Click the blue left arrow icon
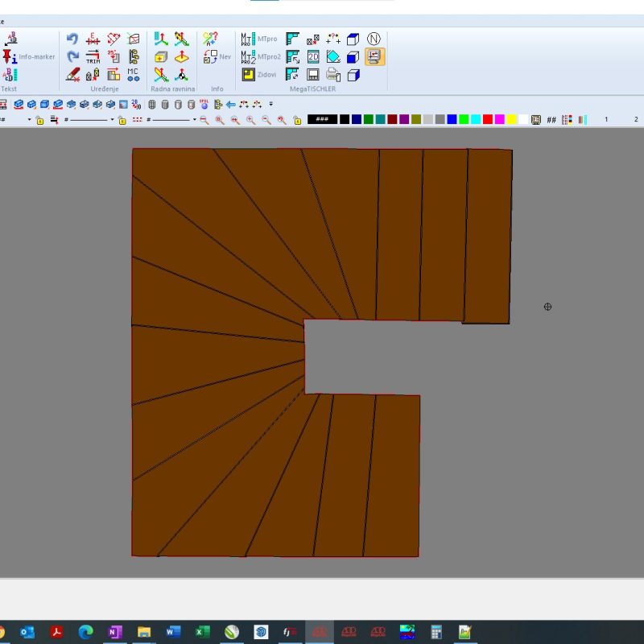Viewport: 644px width, 644px height. (231, 104)
